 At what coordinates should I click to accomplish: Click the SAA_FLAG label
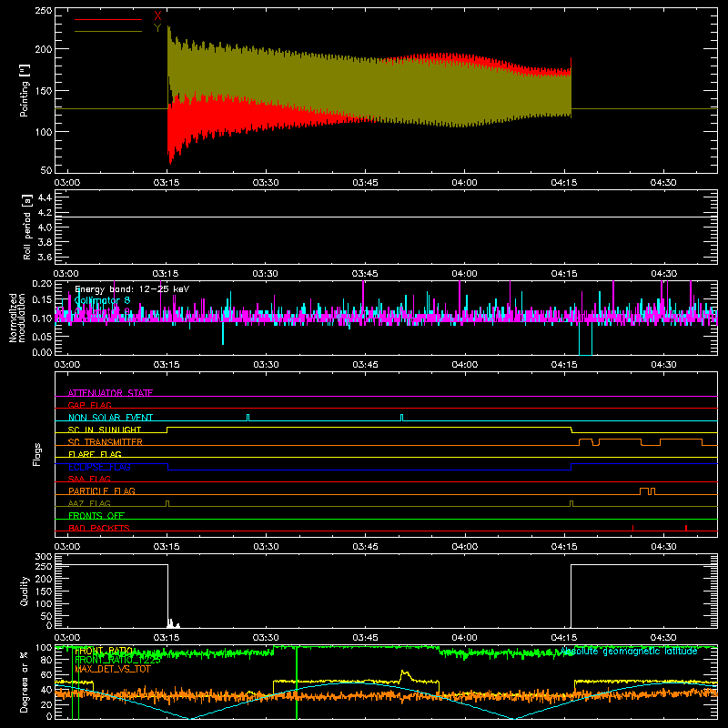pyautogui.click(x=89, y=479)
